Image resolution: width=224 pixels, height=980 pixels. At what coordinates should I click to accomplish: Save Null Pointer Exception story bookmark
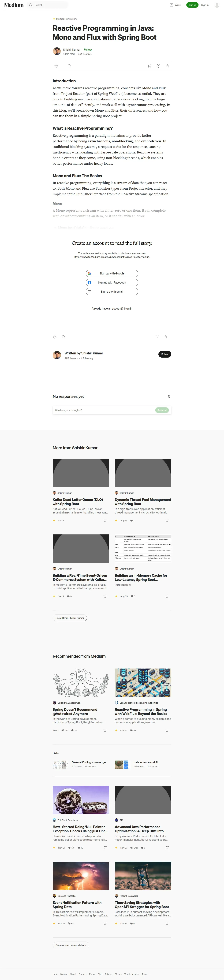[105, 848]
